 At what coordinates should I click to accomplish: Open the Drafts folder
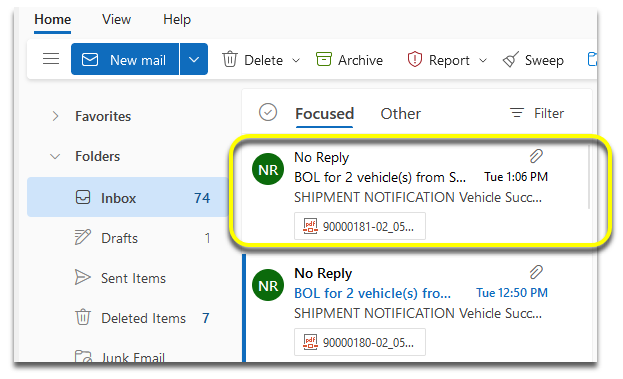coord(127,238)
